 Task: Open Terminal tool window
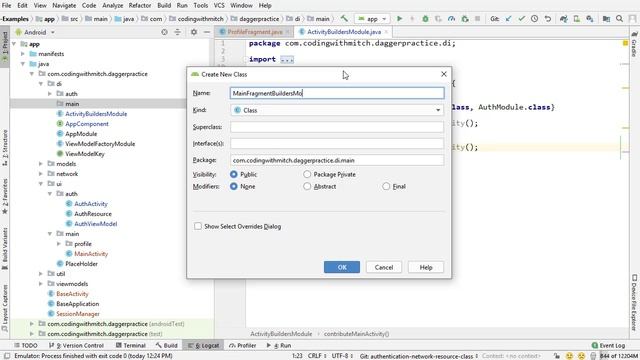tap(131, 345)
